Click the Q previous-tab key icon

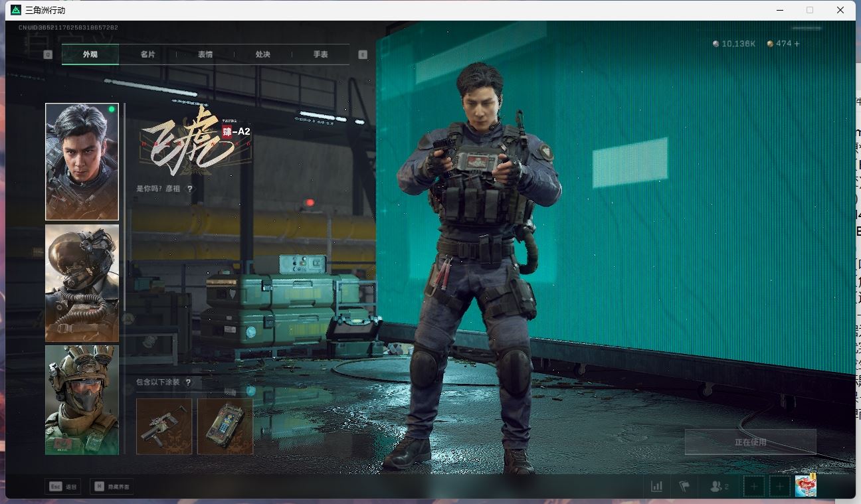(48, 54)
